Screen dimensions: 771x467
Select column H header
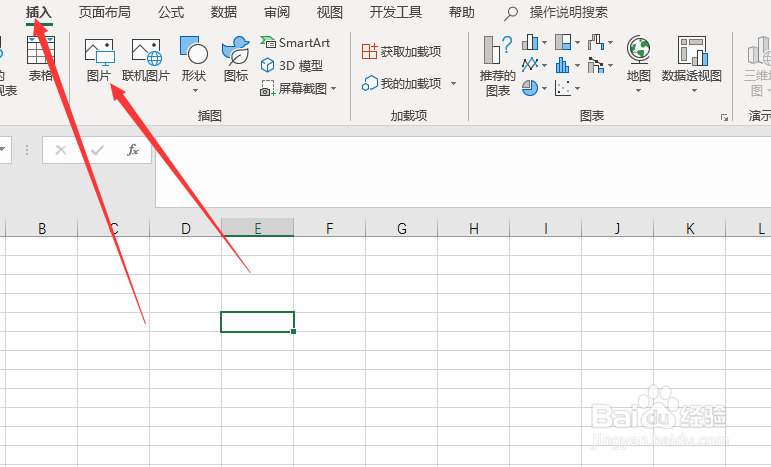[474, 228]
